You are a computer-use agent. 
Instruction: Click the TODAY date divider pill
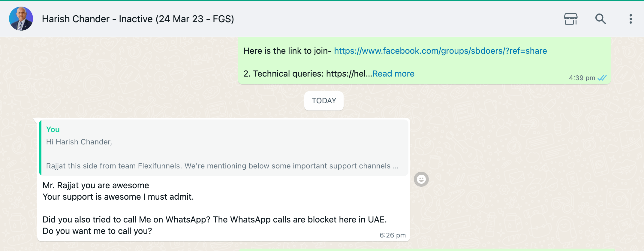click(x=324, y=101)
